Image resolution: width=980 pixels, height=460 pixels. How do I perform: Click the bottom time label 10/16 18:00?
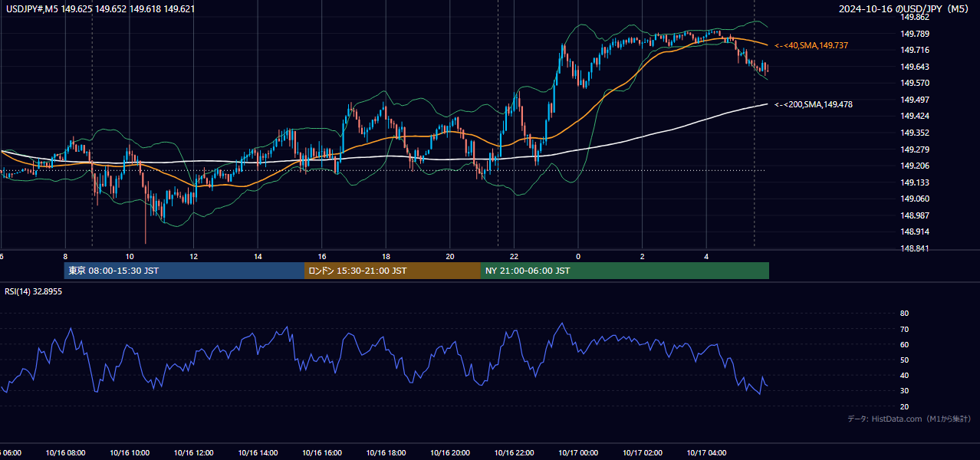pyautogui.click(x=386, y=453)
